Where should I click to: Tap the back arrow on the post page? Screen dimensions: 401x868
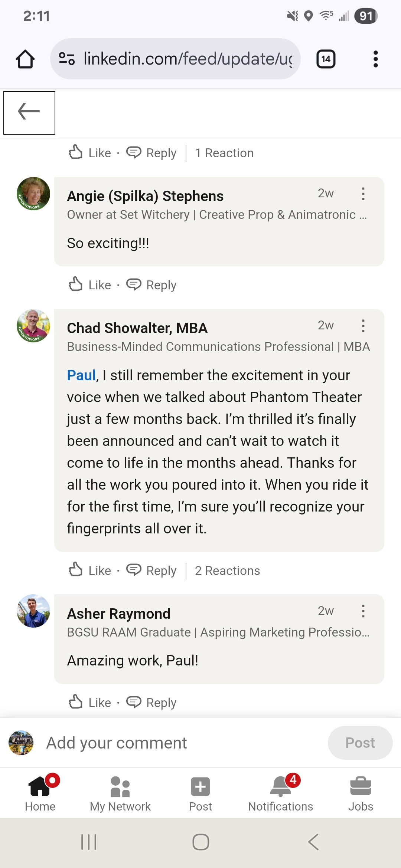click(29, 111)
